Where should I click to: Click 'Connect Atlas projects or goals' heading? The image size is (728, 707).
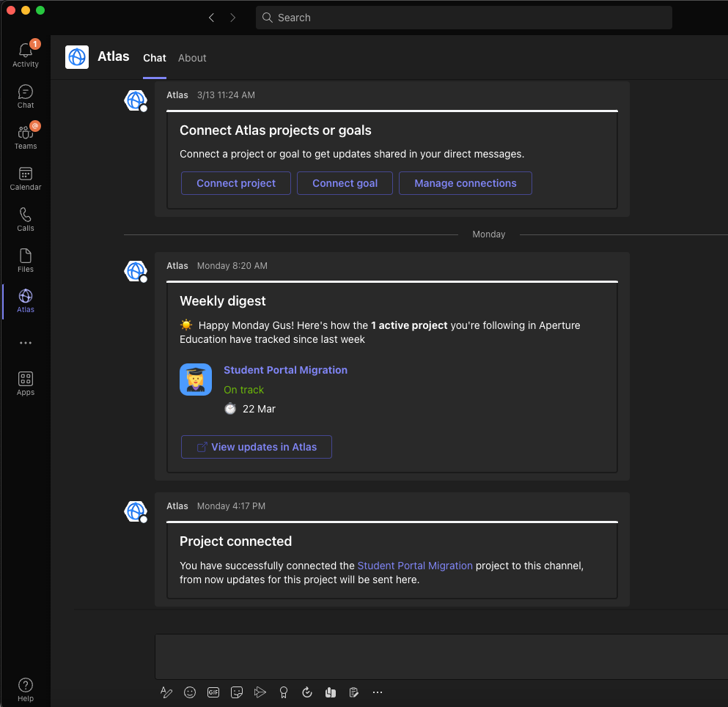pos(276,130)
